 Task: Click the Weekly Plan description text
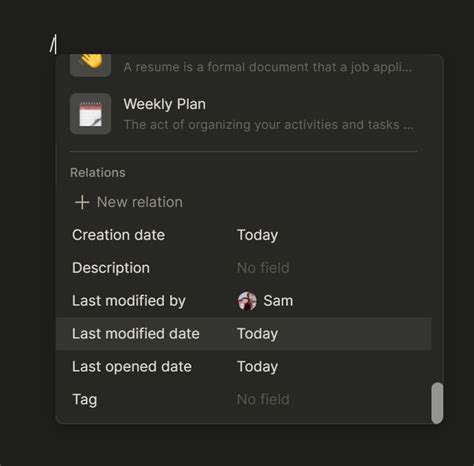(x=268, y=125)
